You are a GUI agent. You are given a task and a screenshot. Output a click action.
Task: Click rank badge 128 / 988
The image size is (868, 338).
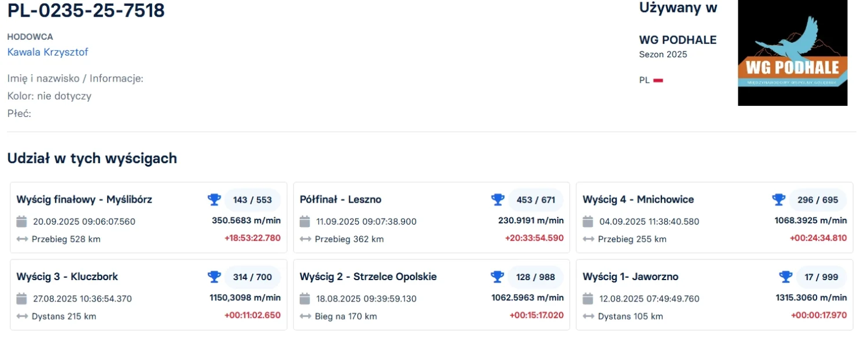[535, 277]
